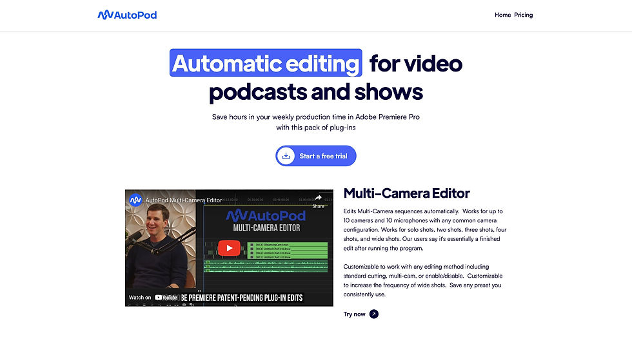632x364 pixels.
Task: Open the video title AutoPod Multi-Camera Editor
Action: tap(183, 200)
